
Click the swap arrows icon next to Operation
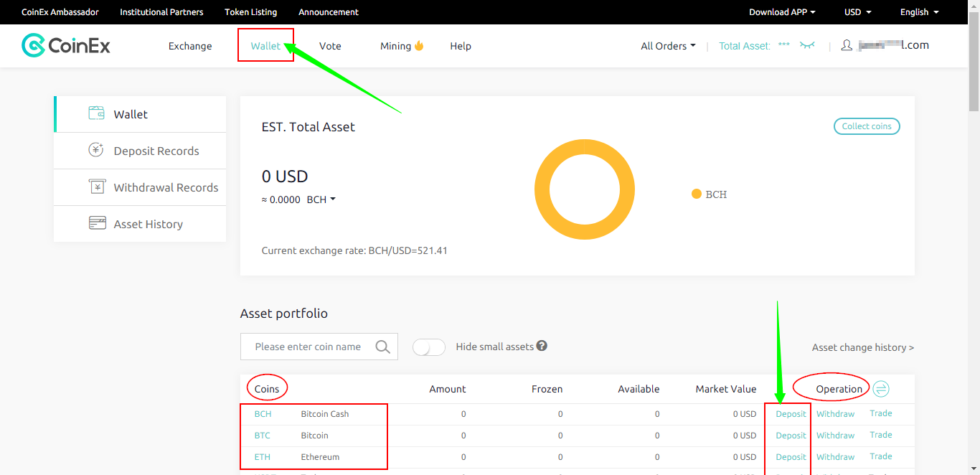point(881,389)
